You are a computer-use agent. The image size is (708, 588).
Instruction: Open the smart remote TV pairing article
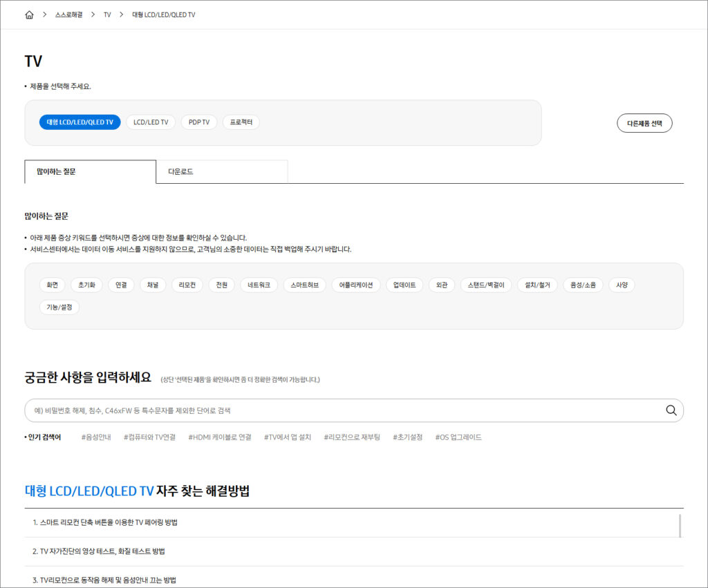(105, 522)
